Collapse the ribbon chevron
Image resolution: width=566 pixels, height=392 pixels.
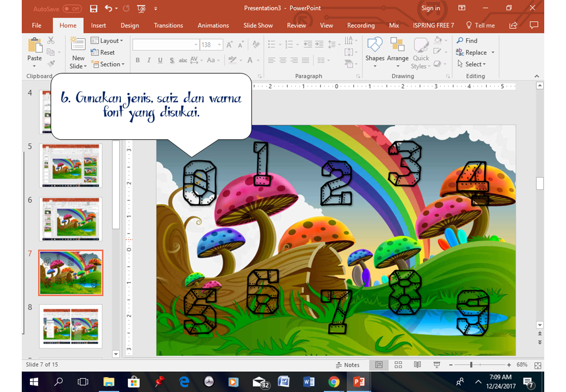pyautogui.click(x=537, y=76)
